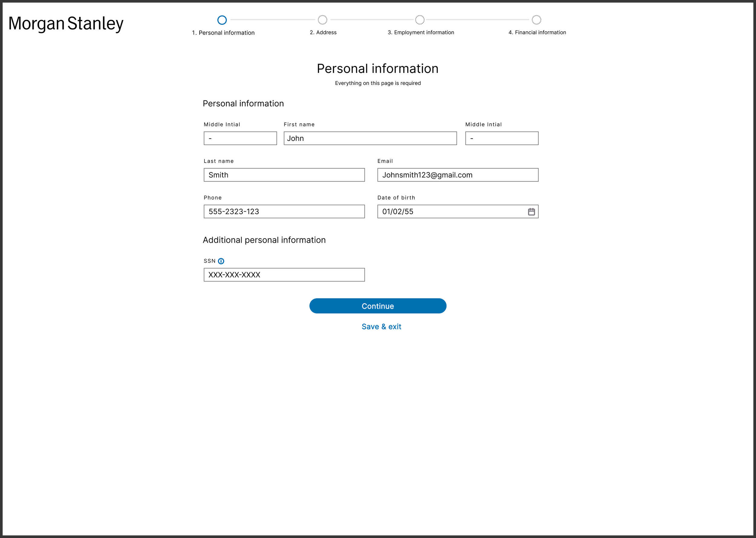Screen dimensions: 756x538
Task: Select the Personal information step circle
Action: tap(222, 20)
